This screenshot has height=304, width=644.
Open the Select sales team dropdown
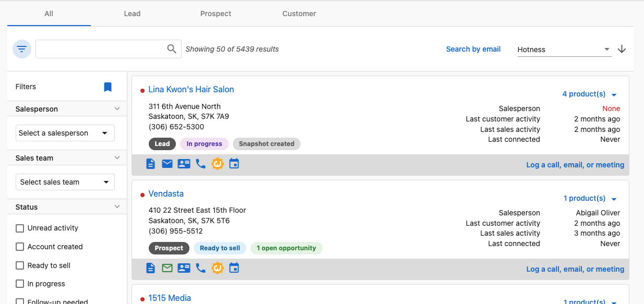point(65,182)
